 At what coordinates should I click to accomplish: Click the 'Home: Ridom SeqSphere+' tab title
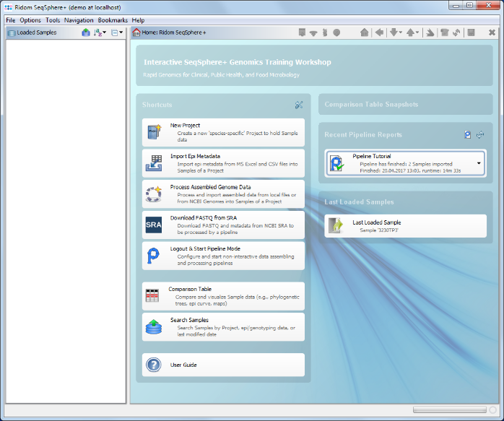174,32
